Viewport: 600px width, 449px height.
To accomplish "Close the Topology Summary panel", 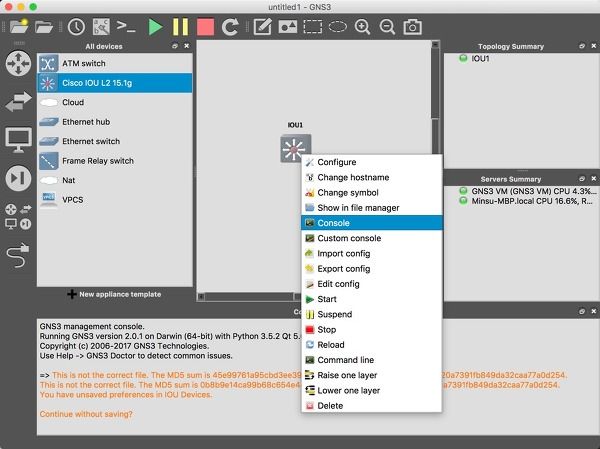I will click(x=593, y=46).
